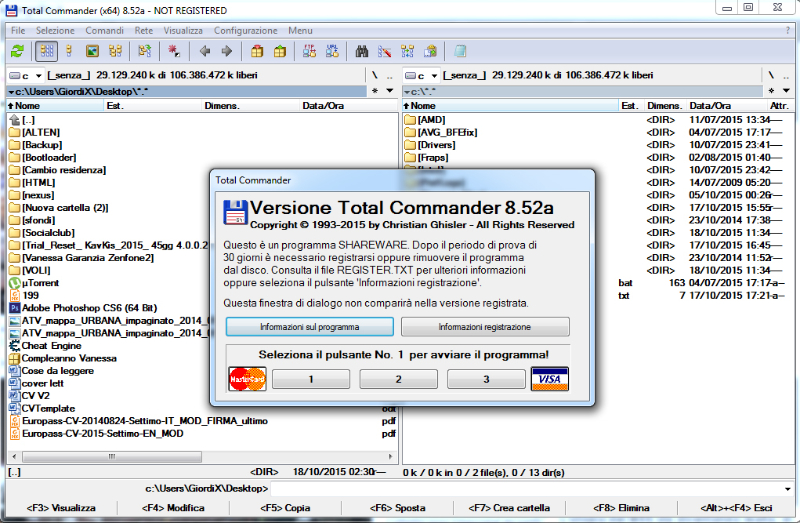800x523 pixels.
Task: Click the thumbnail view toolbar icon
Action: 92,51
